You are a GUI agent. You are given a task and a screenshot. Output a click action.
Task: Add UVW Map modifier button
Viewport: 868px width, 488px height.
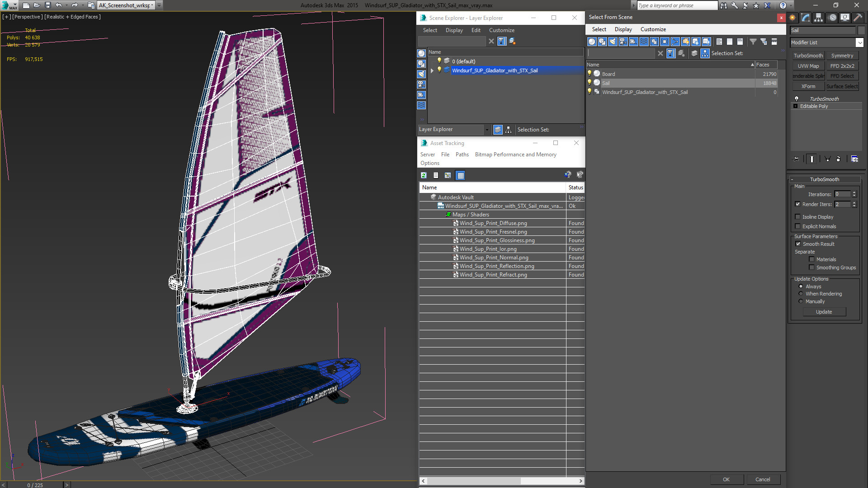(x=808, y=66)
